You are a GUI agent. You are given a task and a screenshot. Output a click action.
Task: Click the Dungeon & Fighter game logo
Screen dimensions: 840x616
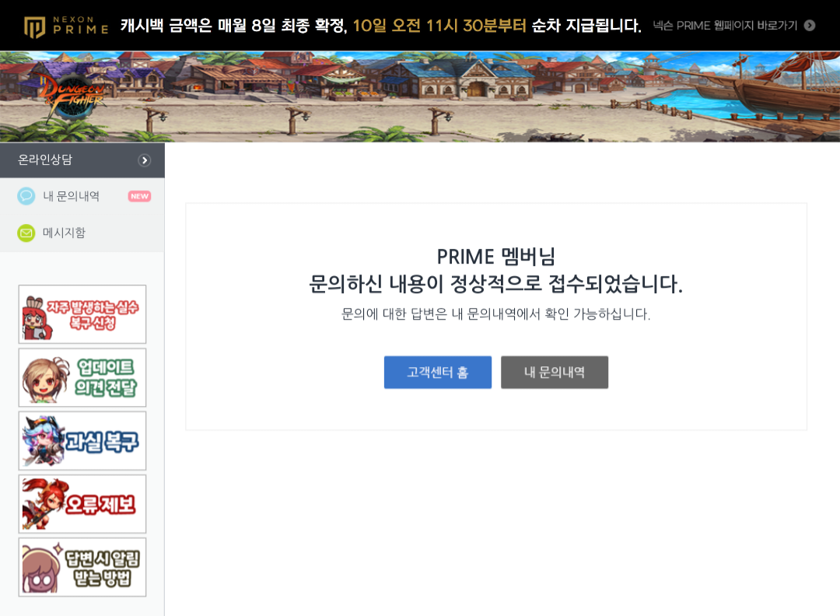tap(72, 95)
